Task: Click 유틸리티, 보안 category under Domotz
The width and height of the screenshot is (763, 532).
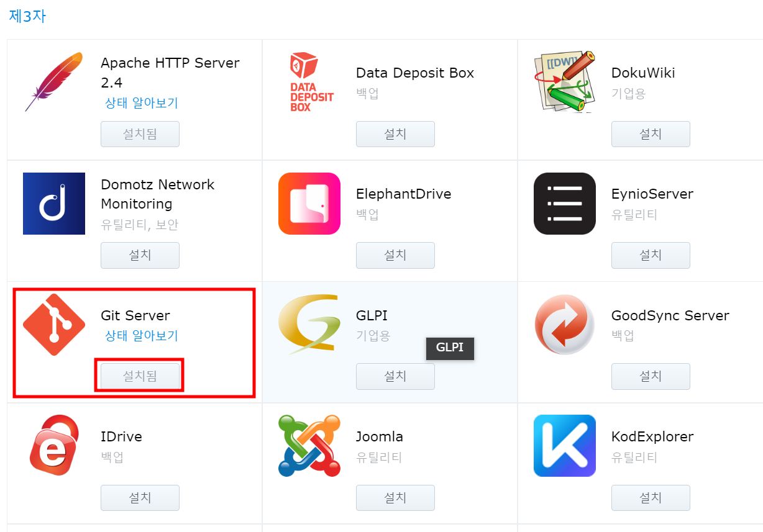Action: 140,225
